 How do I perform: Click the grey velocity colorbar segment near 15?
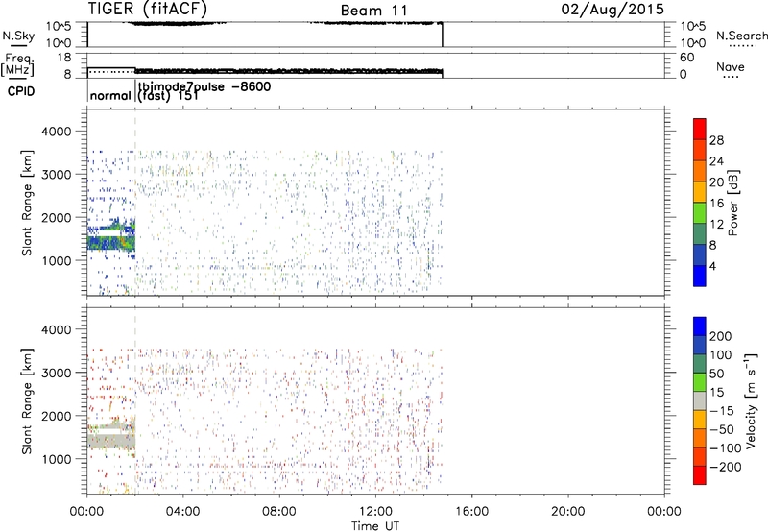click(x=700, y=401)
